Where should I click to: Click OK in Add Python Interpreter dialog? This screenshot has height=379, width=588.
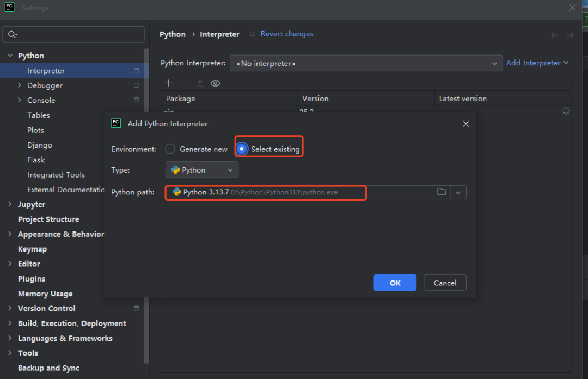pyautogui.click(x=395, y=283)
